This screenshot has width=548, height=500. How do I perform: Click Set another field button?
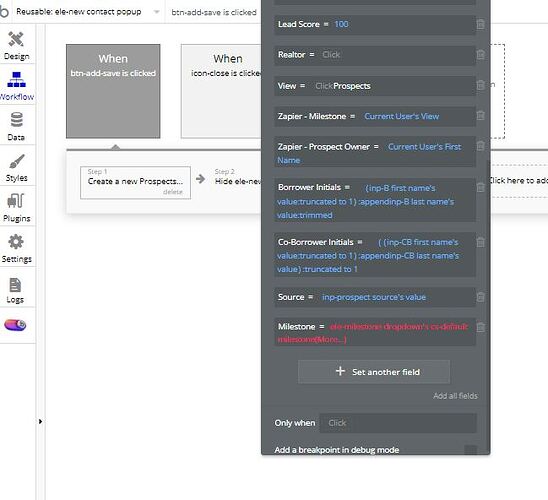(x=374, y=372)
